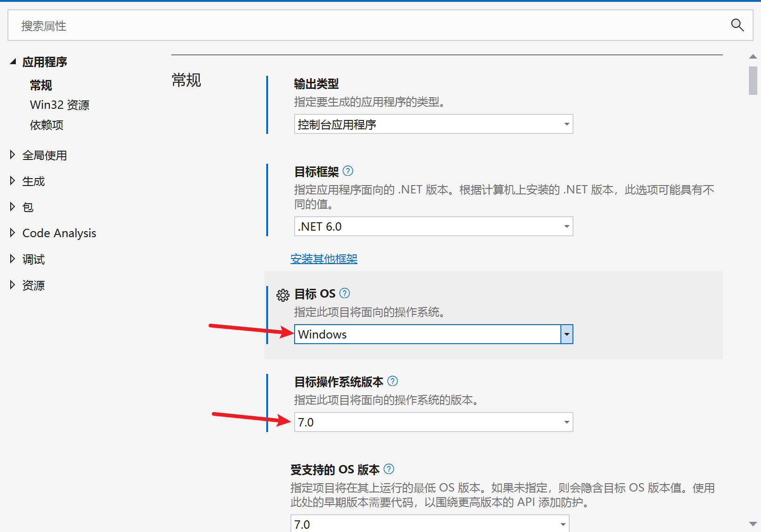
Task: Open the .NET 6.0 target framework dropdown
Action: click(x=433, y=226)
